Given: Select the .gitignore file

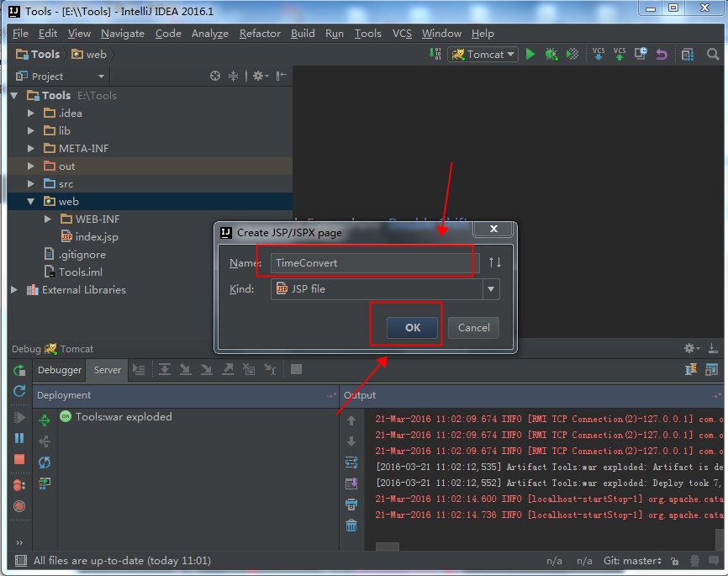Looking at the screenshot, I should click(75, 254).
